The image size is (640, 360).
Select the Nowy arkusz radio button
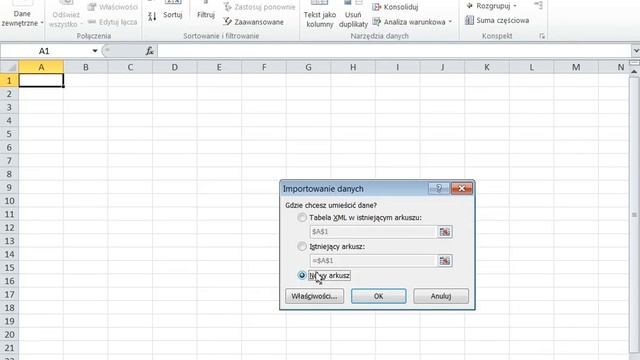point(302,276)
